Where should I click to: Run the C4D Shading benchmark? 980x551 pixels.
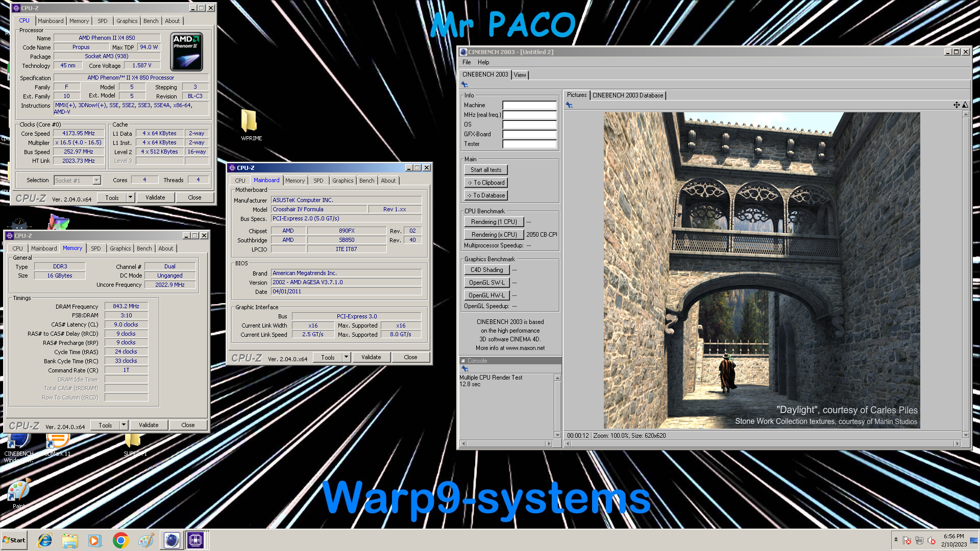click(486, 270)
